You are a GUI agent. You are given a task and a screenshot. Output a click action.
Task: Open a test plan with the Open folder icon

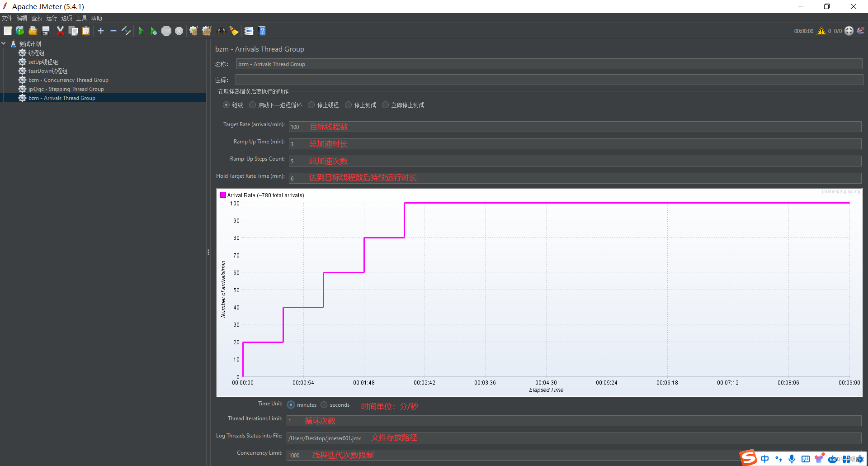pos(33,31)
